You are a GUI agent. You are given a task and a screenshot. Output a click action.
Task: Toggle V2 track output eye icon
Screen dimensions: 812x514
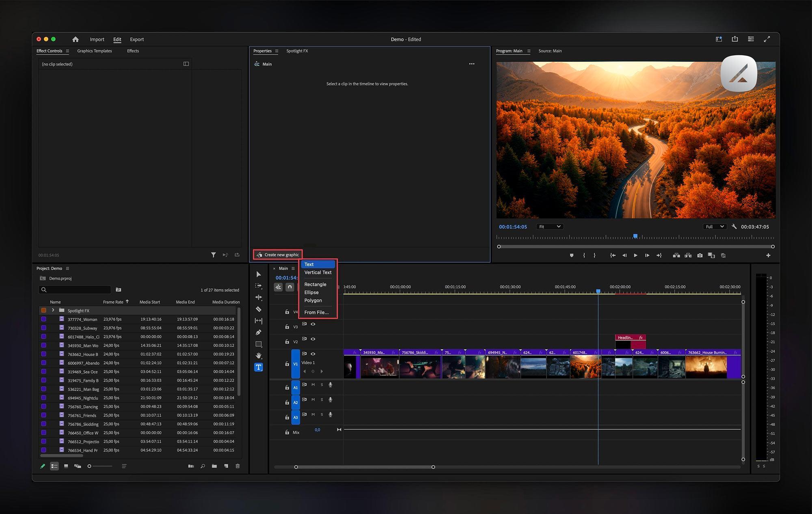coord(313,339)
